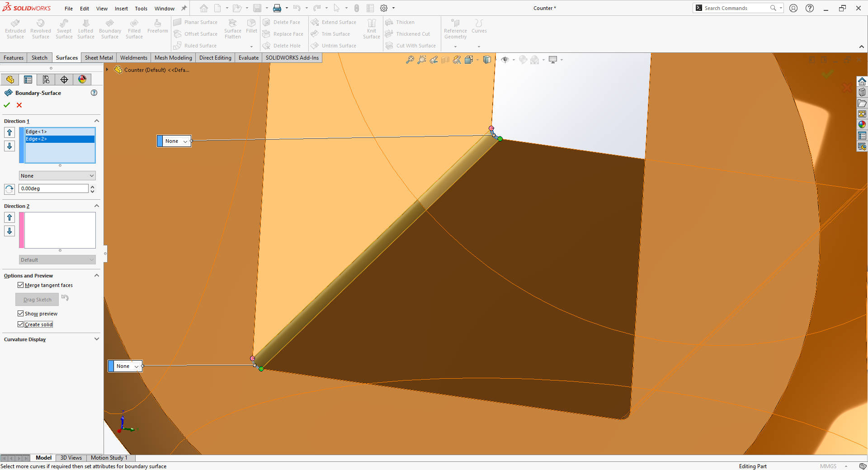Collapse the Direction 1 section
The width and height of the screenshot is (868, 470).
[x=96, y=121]
